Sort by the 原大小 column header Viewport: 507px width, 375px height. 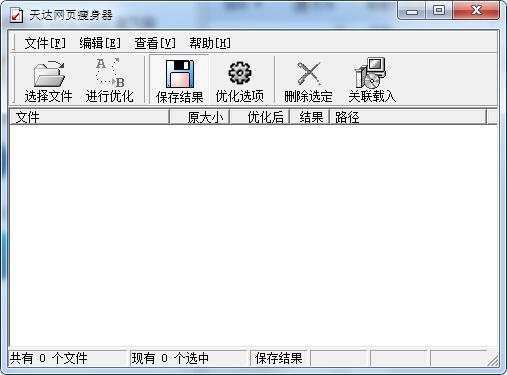click(199, 117)
